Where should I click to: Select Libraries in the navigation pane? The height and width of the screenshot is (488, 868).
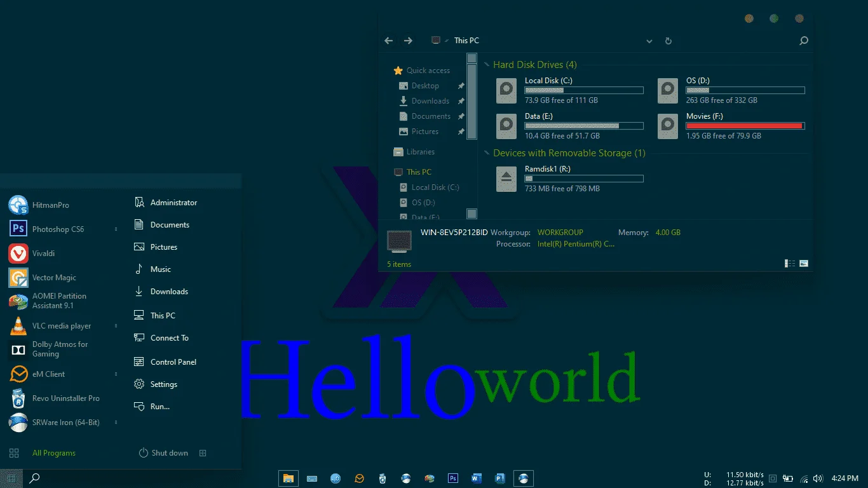point(414,152)
